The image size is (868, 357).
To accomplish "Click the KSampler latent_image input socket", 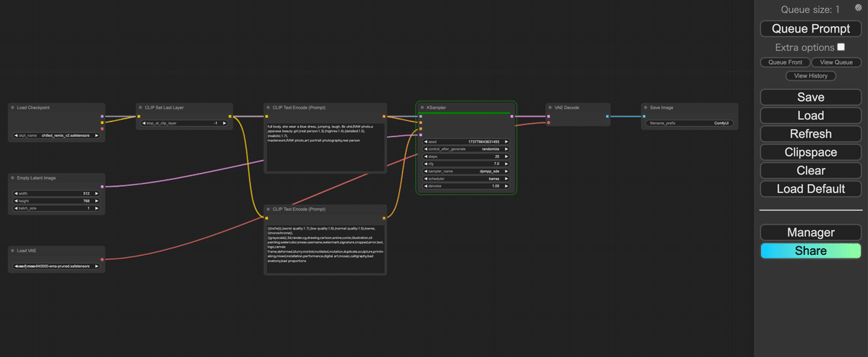I will pos(420,135).
